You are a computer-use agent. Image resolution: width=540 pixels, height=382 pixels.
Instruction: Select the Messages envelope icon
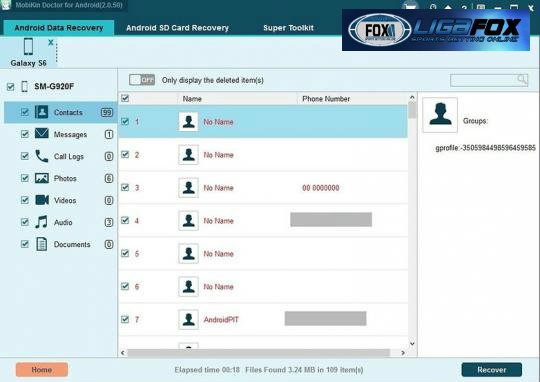pos(42,134)
